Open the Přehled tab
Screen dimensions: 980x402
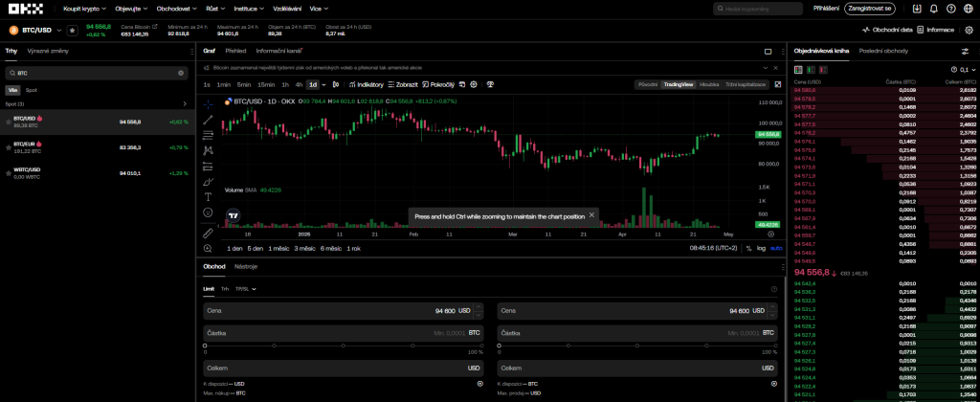coord(235,51)
